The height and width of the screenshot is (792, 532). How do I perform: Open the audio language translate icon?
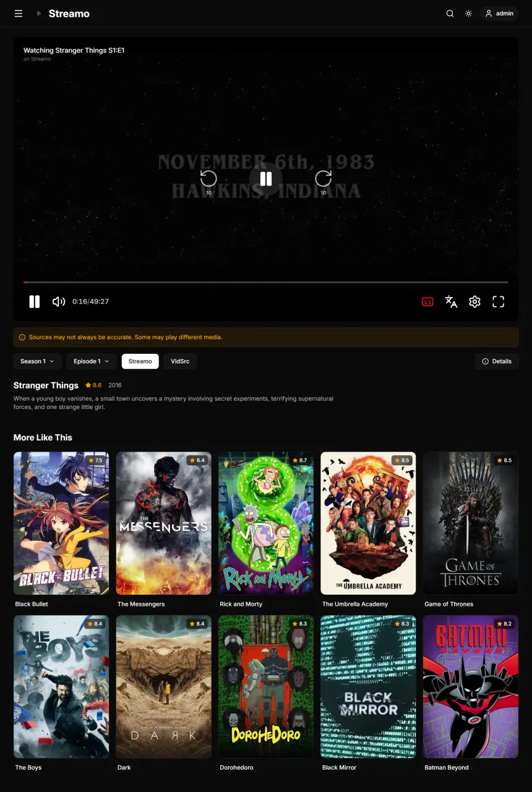pos(451,301)
